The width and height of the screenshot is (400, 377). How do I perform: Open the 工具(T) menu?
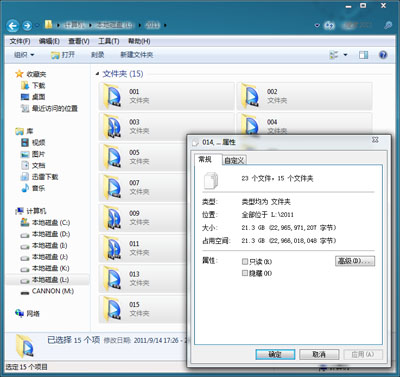(108, 41)
